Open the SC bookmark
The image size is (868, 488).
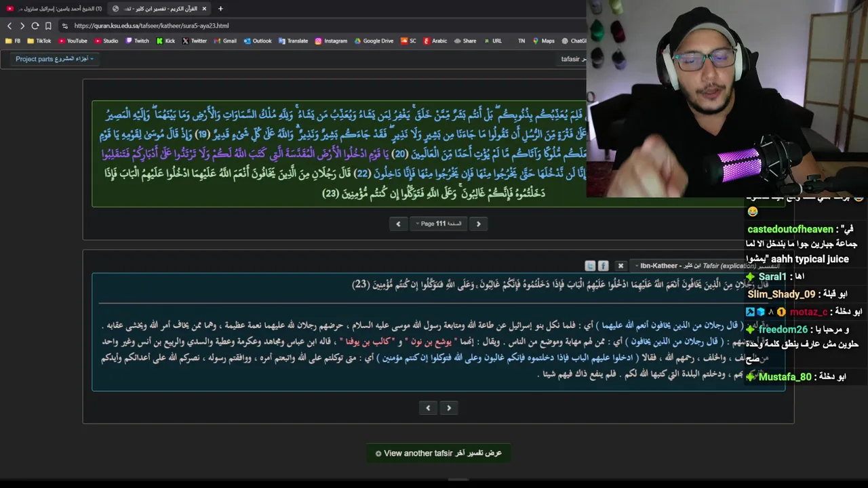(x=408, y=41)
